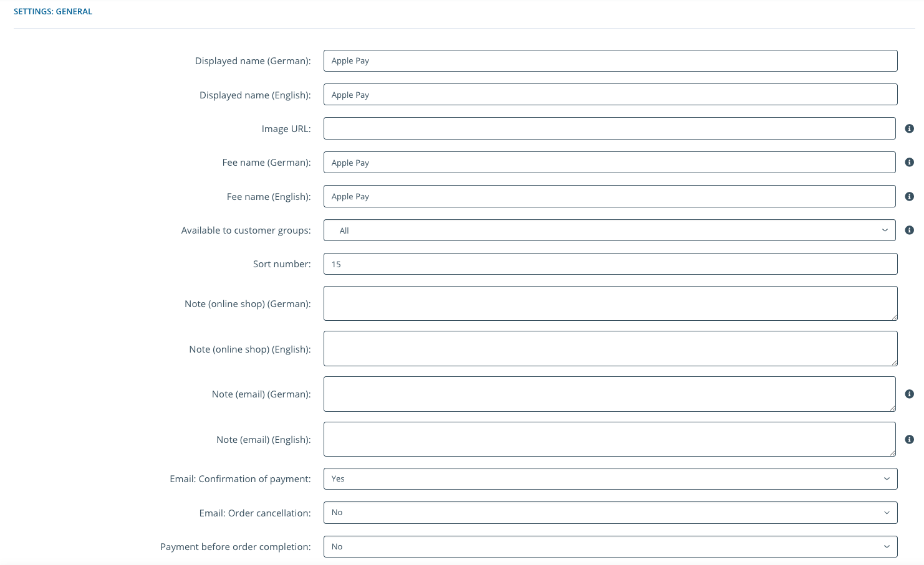Click Displayed name (German) input field

tap(610, 61)
